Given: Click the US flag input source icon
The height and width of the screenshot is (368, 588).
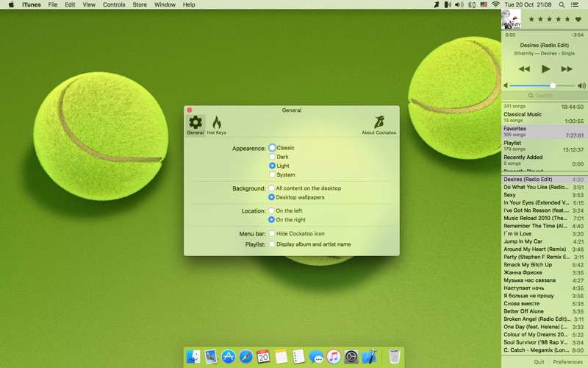Looking at the screenshot, I should coord(484,4).
